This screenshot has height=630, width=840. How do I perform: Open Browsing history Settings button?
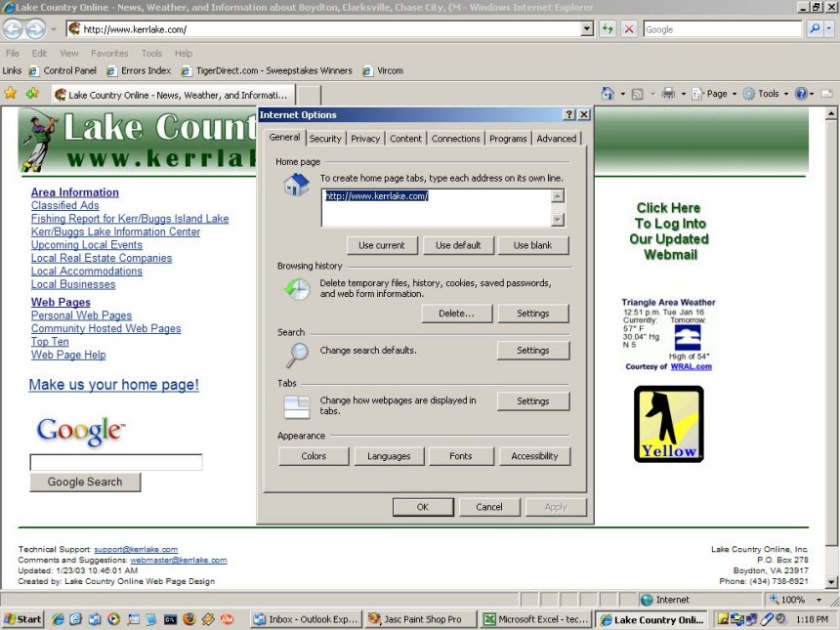coord(533,314)
